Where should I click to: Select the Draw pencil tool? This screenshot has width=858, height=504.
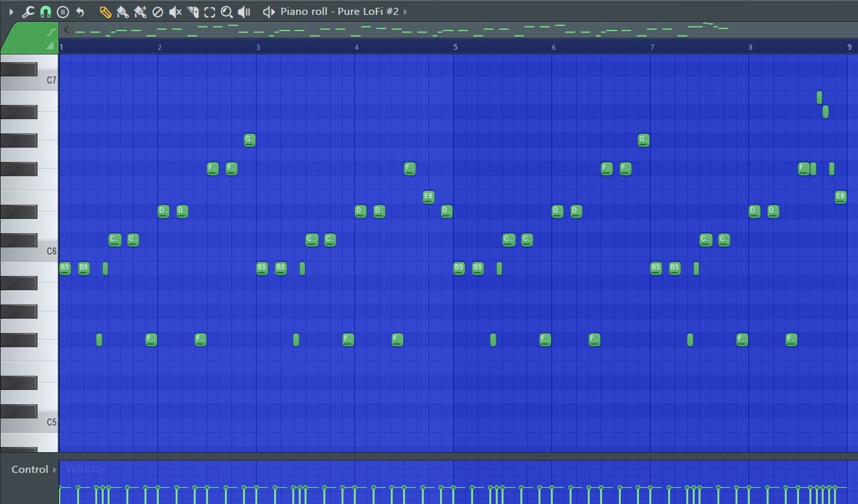point(105,12)
